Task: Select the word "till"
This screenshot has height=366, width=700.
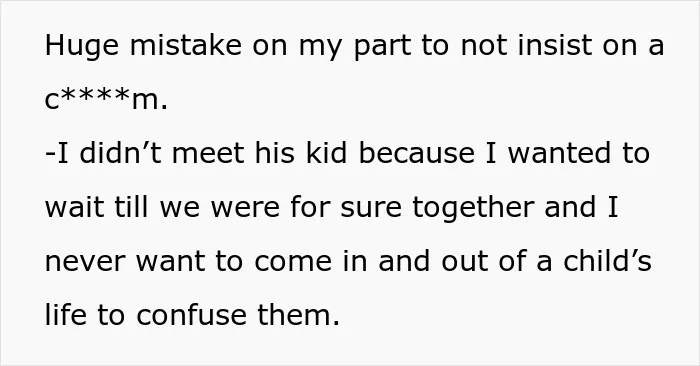Action: click(x=131, y=207)
